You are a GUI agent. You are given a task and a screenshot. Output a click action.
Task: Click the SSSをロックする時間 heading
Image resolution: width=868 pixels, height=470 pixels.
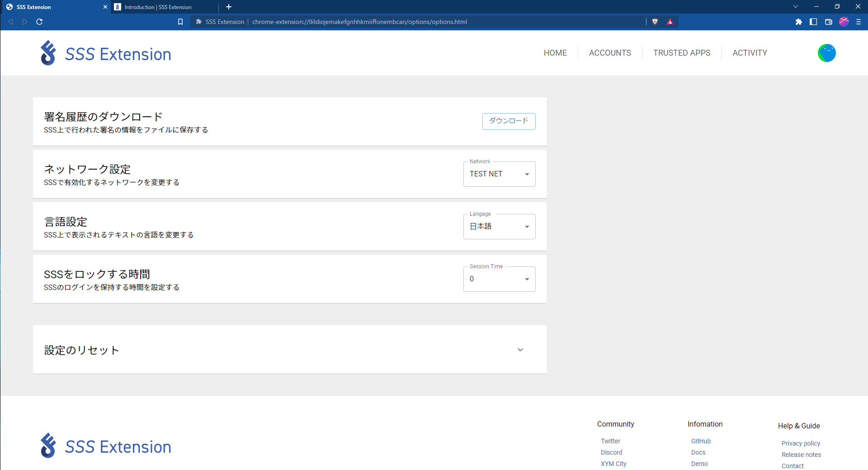click(97, 274)
